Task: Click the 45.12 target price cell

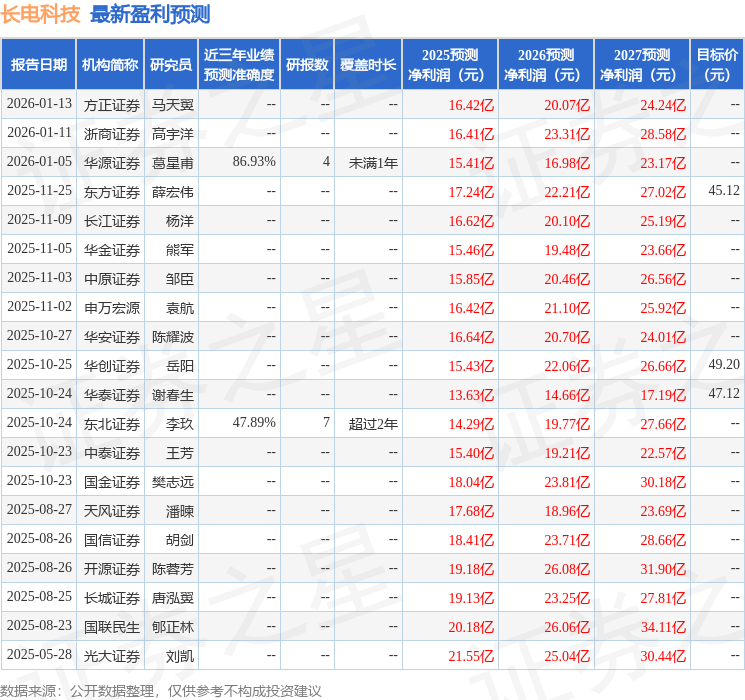Action: click(724, 191)
